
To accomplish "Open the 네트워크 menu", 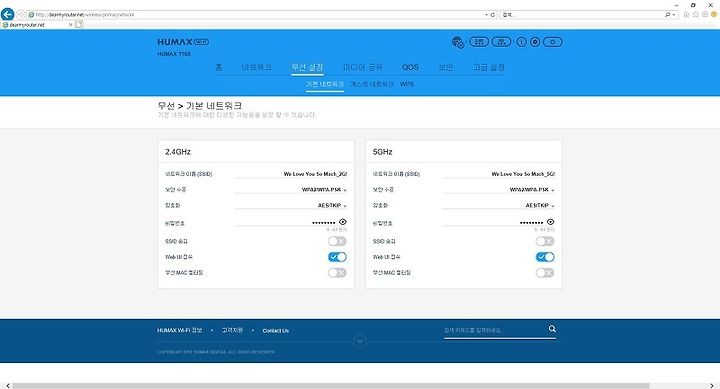I will pos(256,67).
